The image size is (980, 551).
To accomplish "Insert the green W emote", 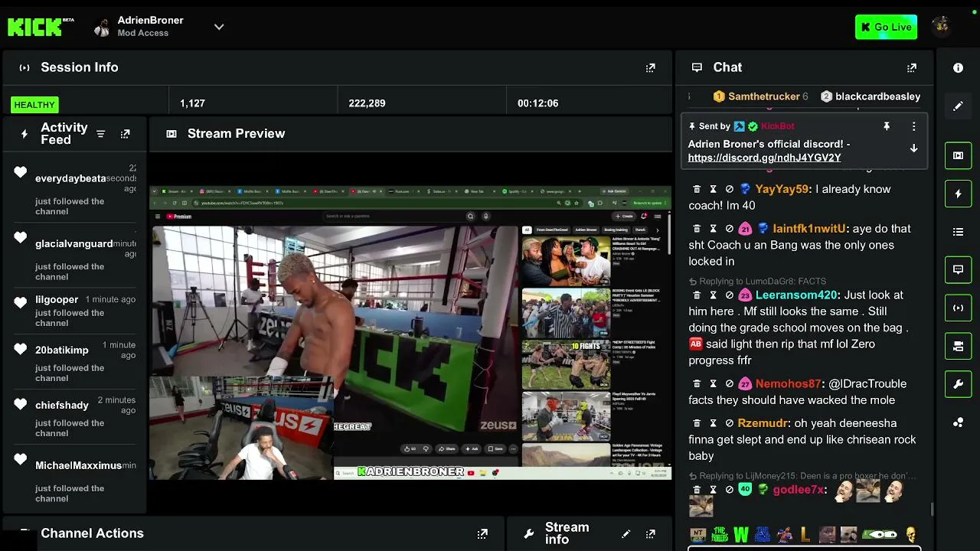I will coord(740,534).
